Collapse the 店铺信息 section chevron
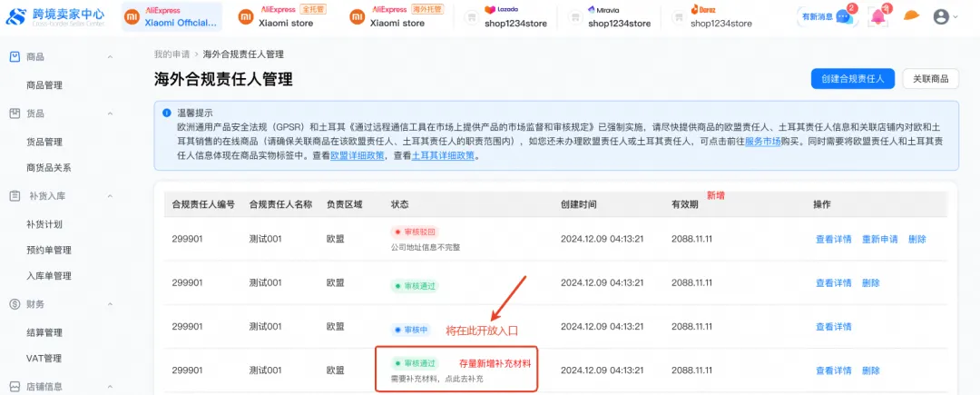Viewport: 980px width, 395px height. [110, 387]
